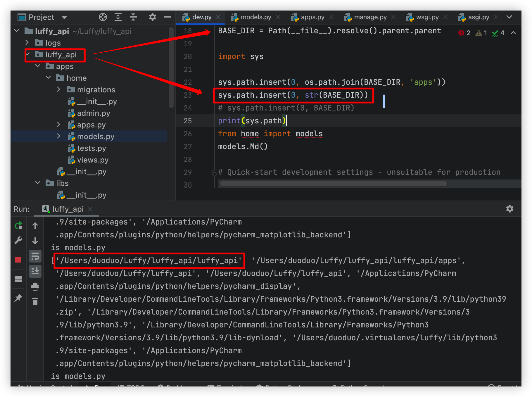
Task: Select views.py in project tree
Action: 88,160
